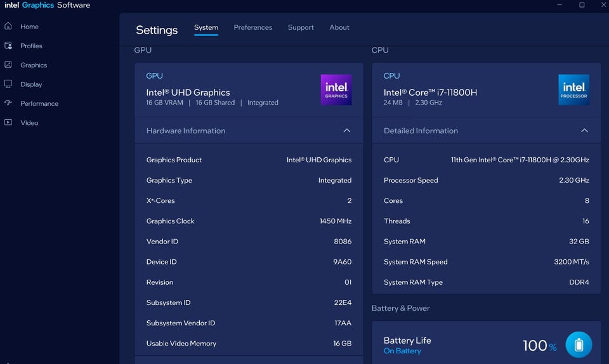Click the Usable Video Memory label
Viewport: 609px width, 364px height.
181,344
